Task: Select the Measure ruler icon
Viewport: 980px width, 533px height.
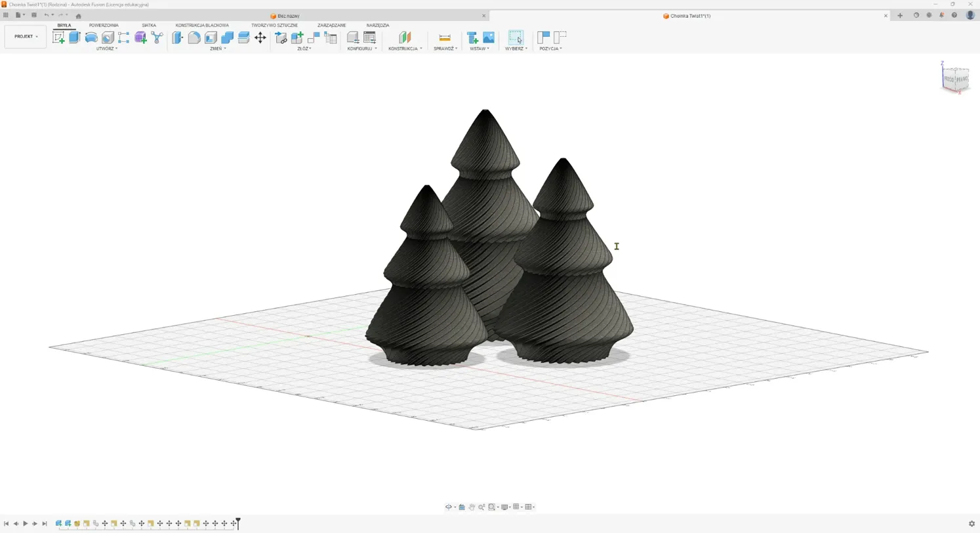Action: [x=445, y=37]
